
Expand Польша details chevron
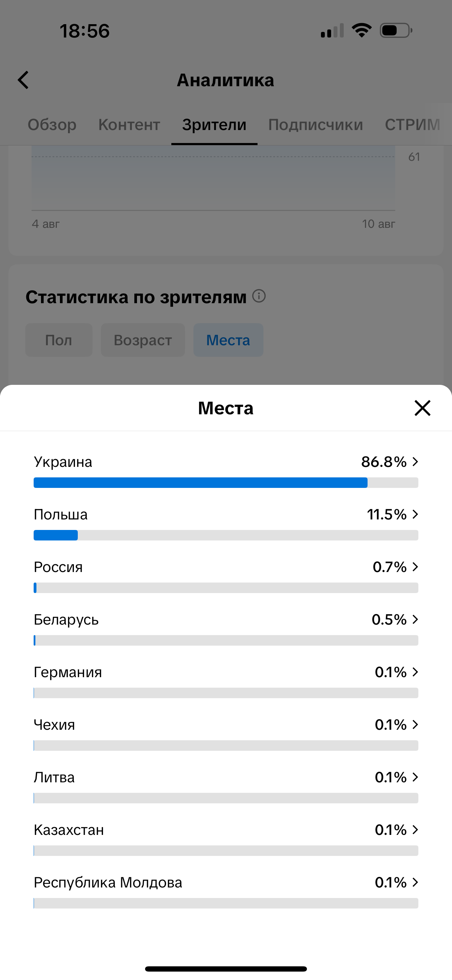tap(416, 514)
